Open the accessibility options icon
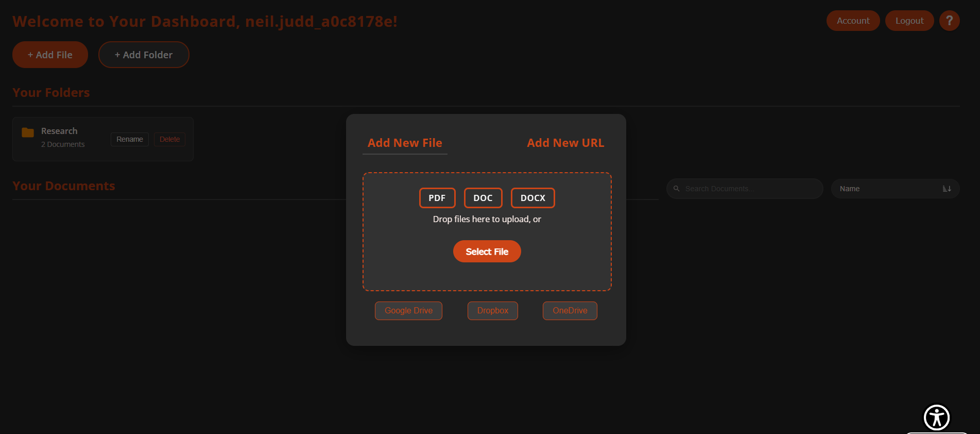 click(936, 417)
